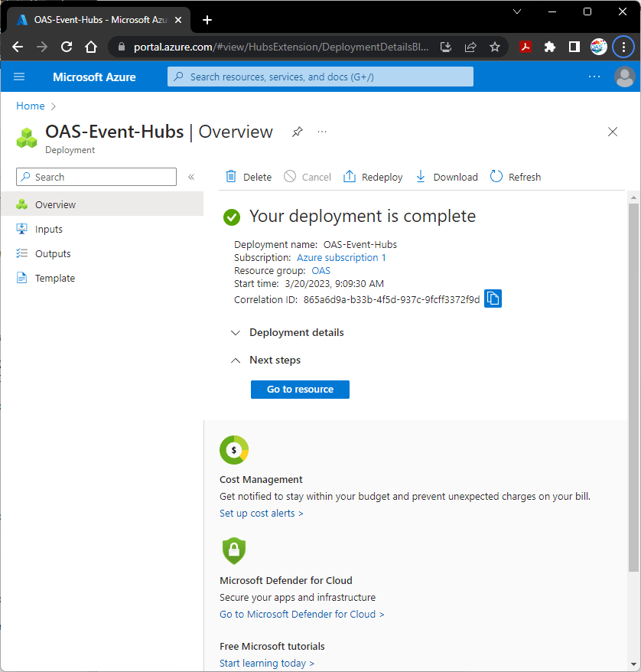Collapse the sidebar using the double-chevron

click(191, 176)
